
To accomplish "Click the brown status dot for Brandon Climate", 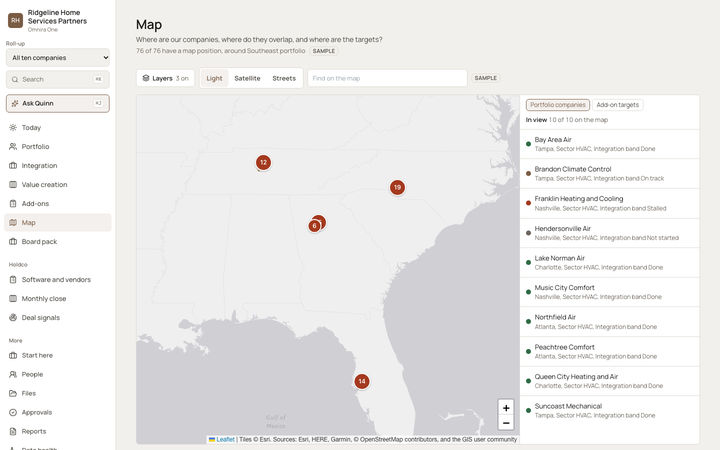I will pos(528,174).
